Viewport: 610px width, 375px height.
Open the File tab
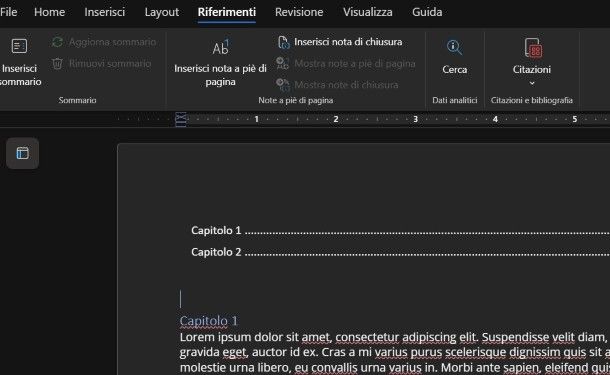tap(8, 12)
